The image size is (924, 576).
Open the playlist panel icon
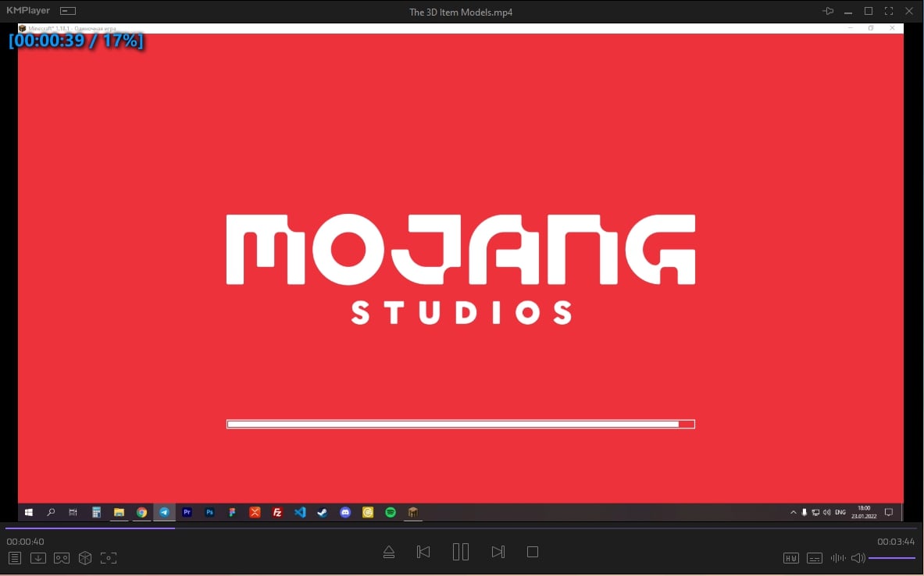coord(15,558)
